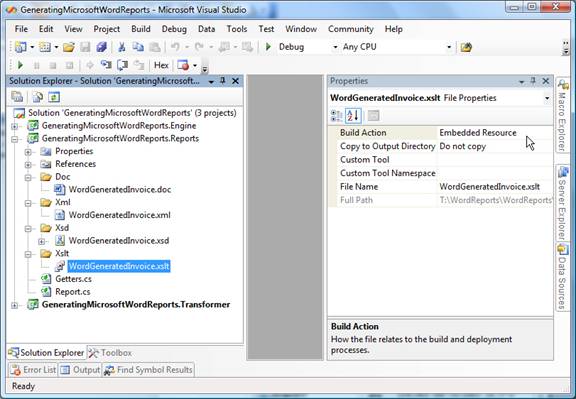Open the Error List tab

[x=33, y=370]
